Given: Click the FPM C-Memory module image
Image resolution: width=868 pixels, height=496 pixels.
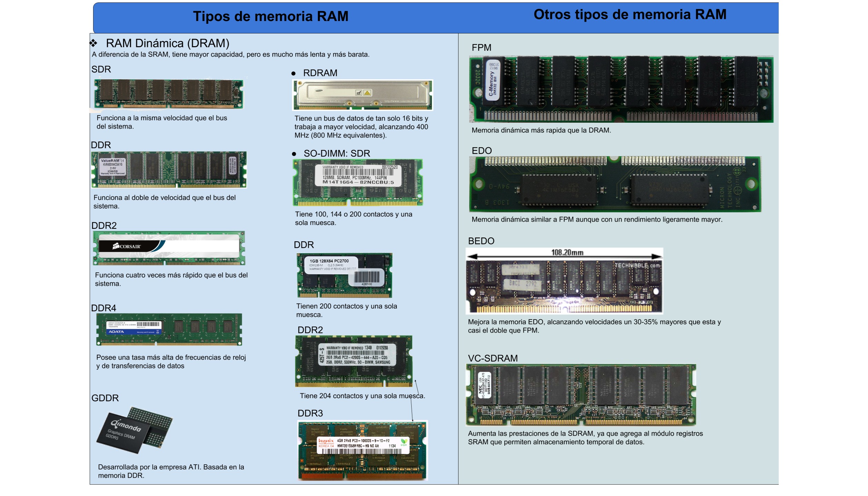Looking at the screenshot, I should [x=621, y=89].
